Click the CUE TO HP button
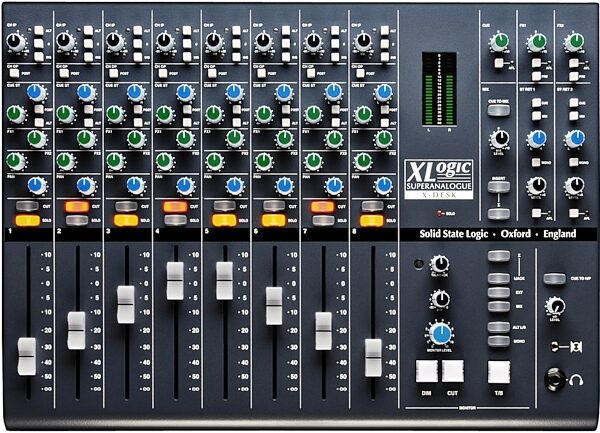The width and height of the screenshot is (600, 433). click(554, 278)
